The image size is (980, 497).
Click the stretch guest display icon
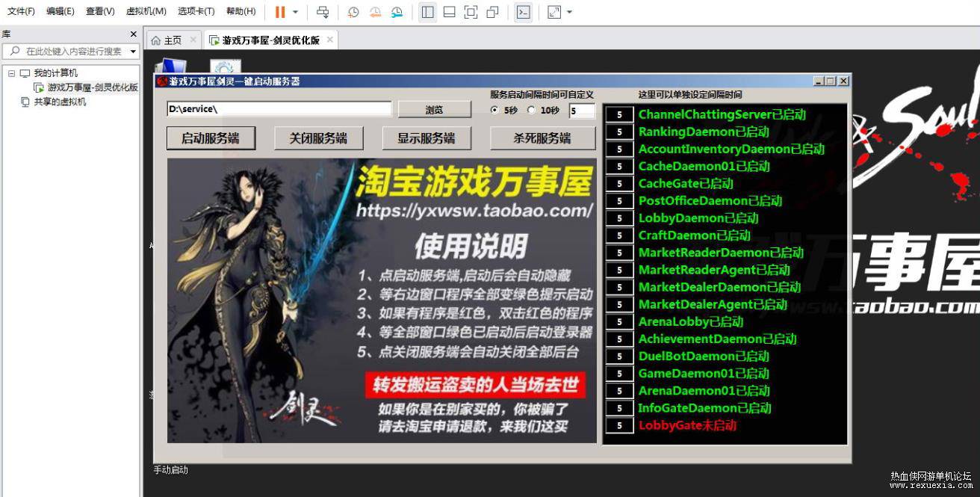pyautogui.click(x=554, y=12)
